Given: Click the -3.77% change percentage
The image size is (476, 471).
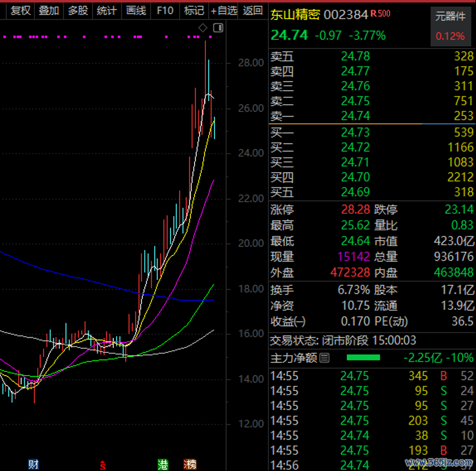Looking at the screenshot, I should (367, 35).
